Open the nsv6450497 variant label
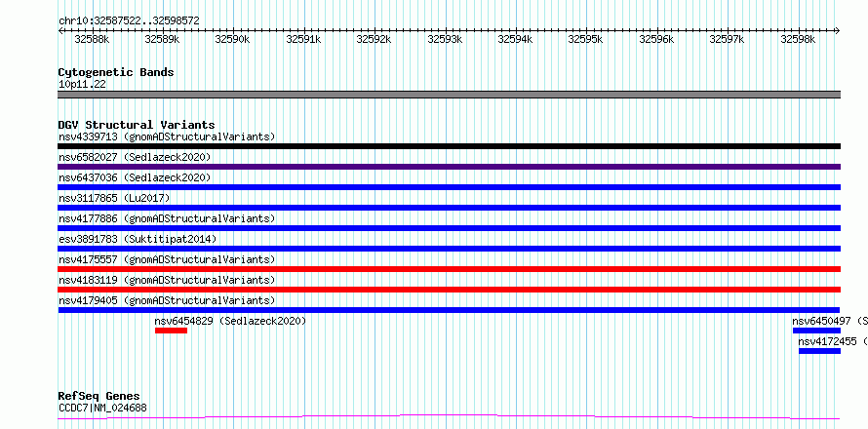 [x=830, y=321]
